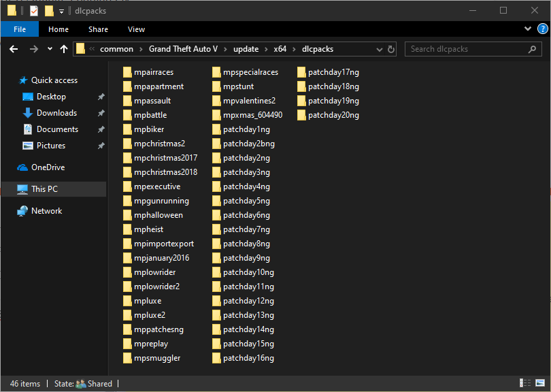
Task: Open the Recent locations dropdown arrow
Action: (50, 49)
